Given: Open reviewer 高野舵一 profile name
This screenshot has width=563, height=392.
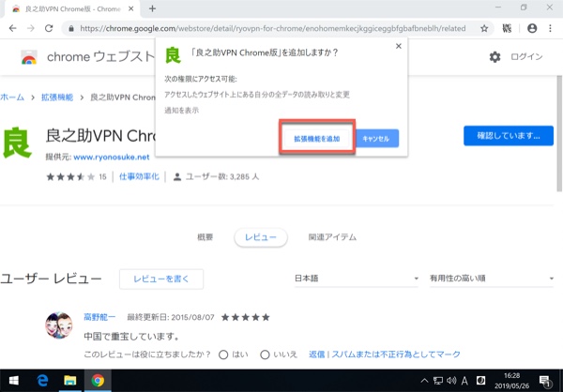Looking at the screenshot, I should (x=99, y=317).
